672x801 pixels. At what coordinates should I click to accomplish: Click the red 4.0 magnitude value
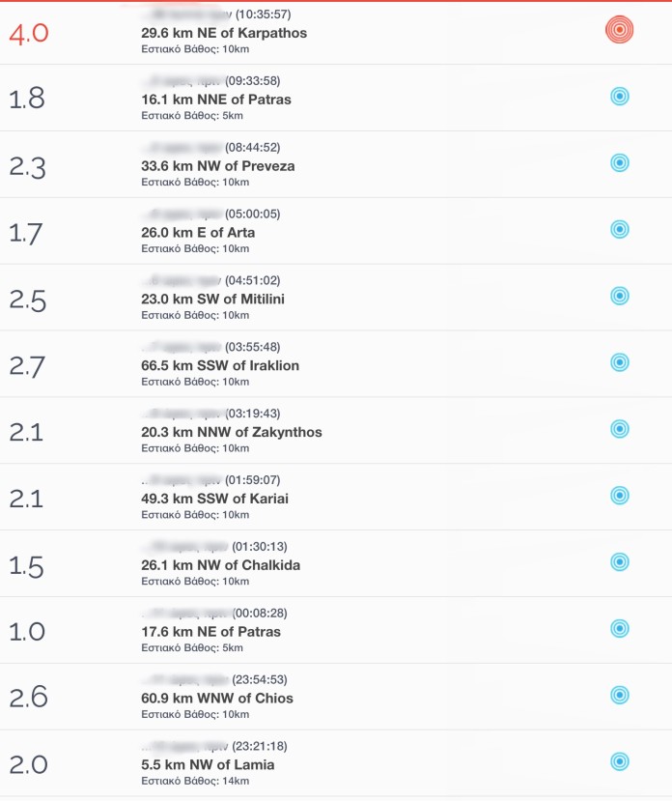coord(29,34)
